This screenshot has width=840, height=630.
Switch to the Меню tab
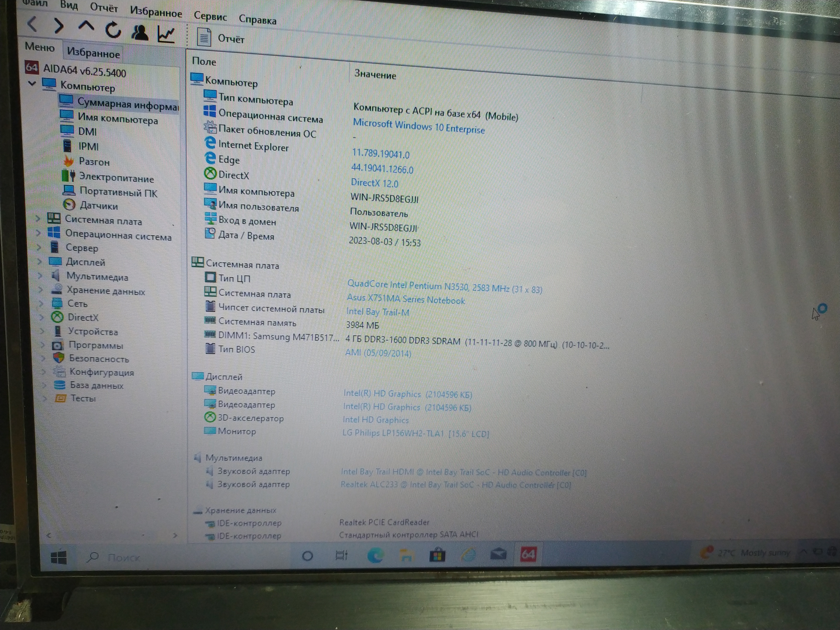[40, 47]
